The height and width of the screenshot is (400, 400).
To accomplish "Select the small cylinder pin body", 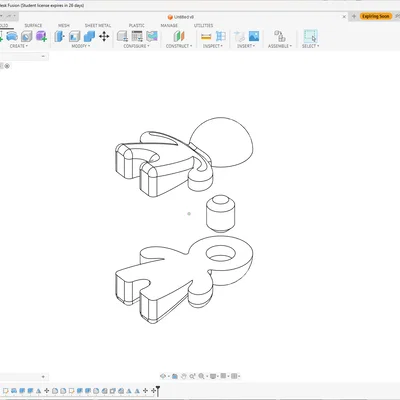I will tap(220, 213).
